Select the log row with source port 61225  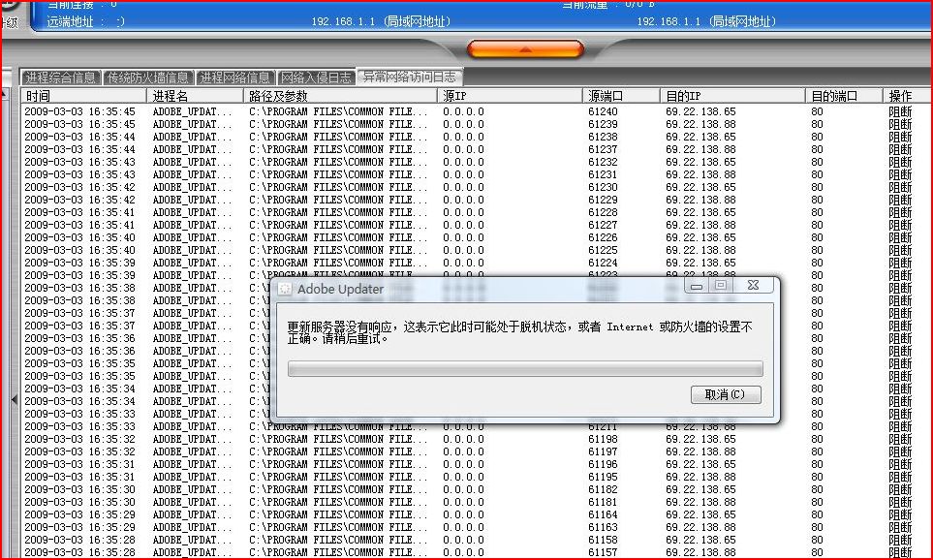pos(476,251)
